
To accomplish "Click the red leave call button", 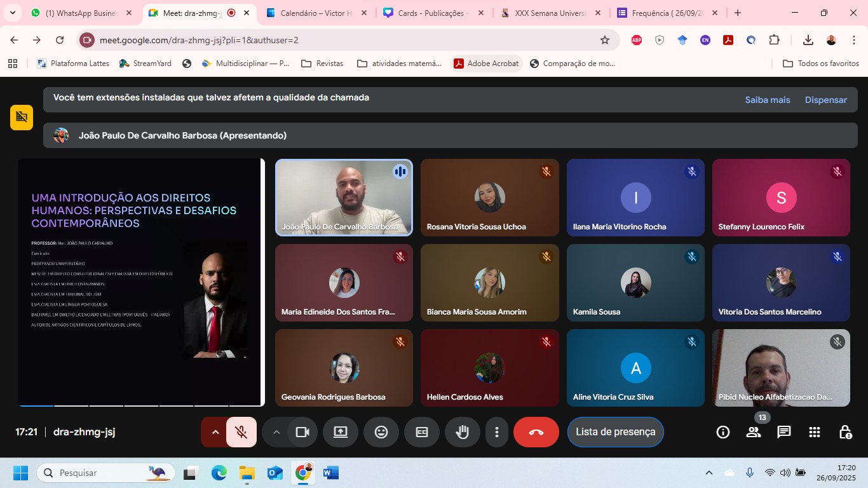I will (536, 432).
